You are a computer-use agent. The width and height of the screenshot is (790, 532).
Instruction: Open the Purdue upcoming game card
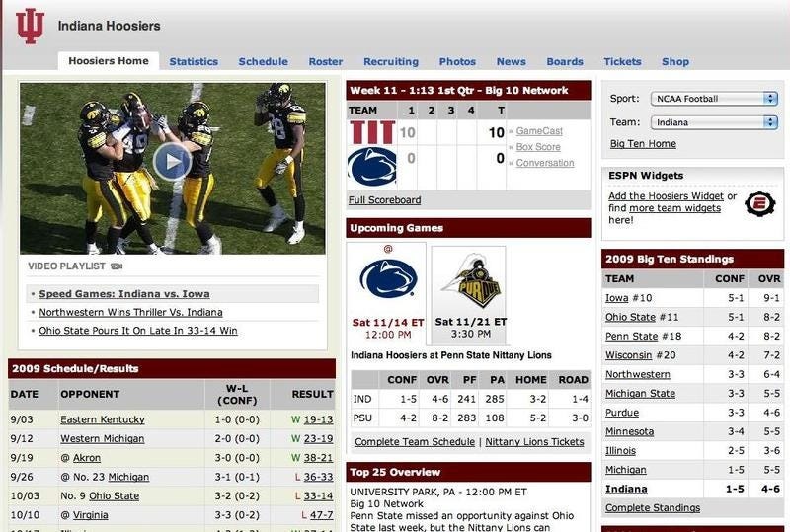click(x=469, y=295)
